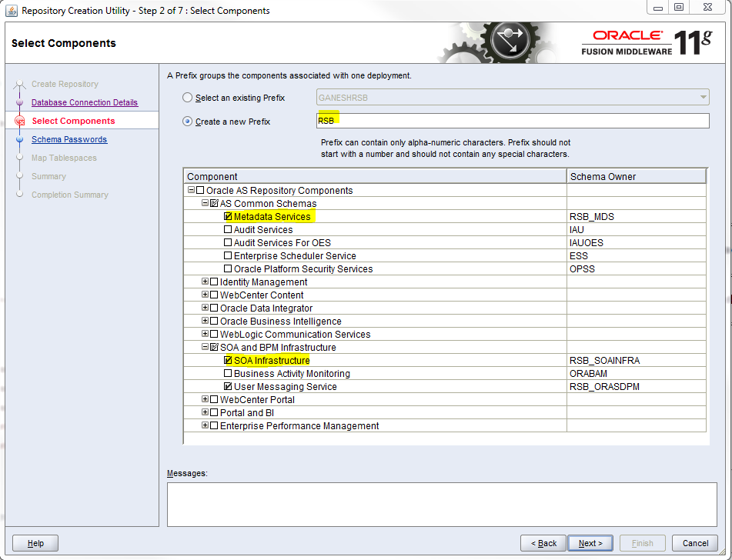Select the User Messaging Service row label

point(286,386)
